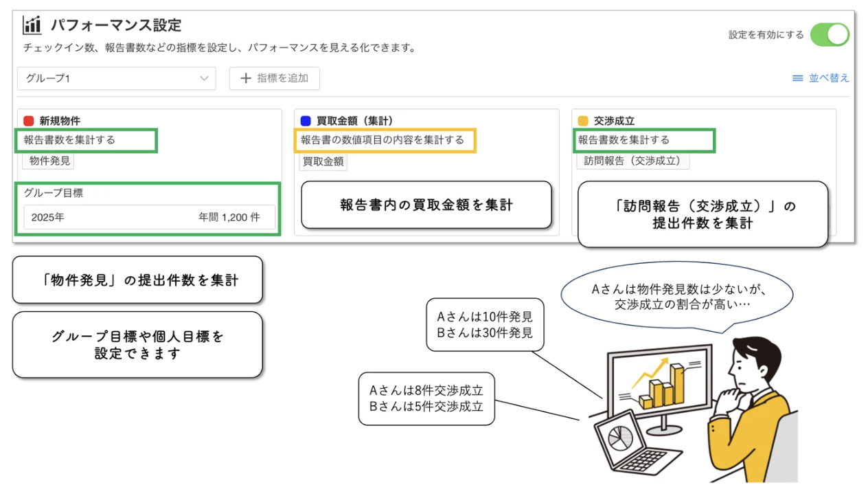Viewport: 868px width, 496px height.
Task: Click the 2025年 年間 1,200 件 goal field
Action: tap(149, 217)
